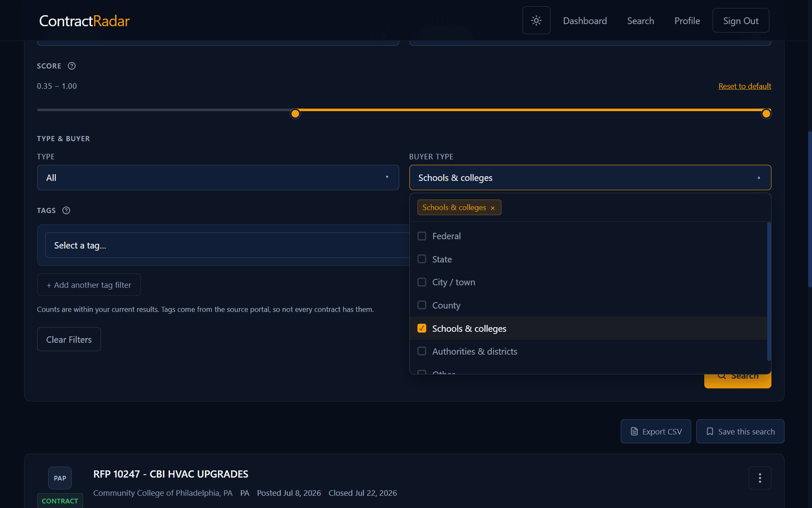Click the buyer type list scrollbar
This screenshot has height=508, width=812.
[769, 292]
